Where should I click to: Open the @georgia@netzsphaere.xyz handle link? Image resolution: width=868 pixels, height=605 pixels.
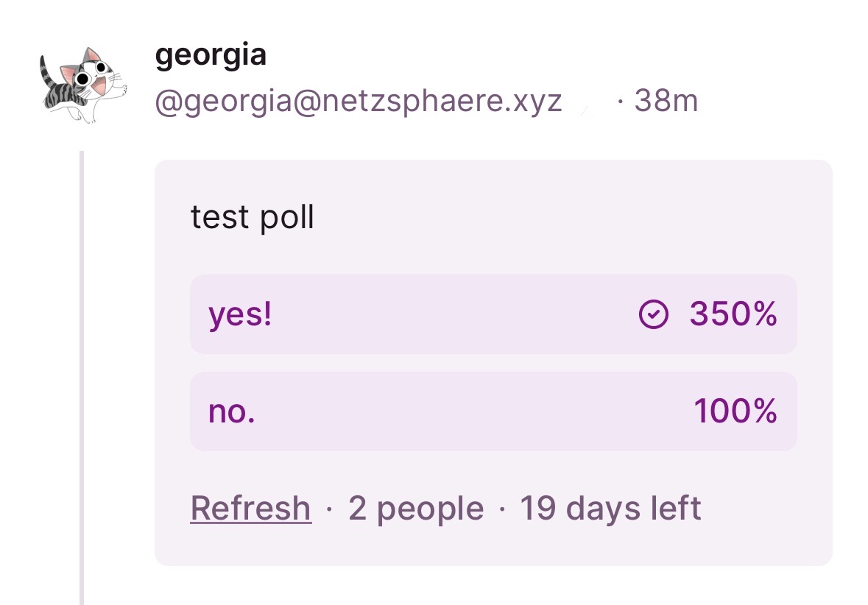point(358,101)
